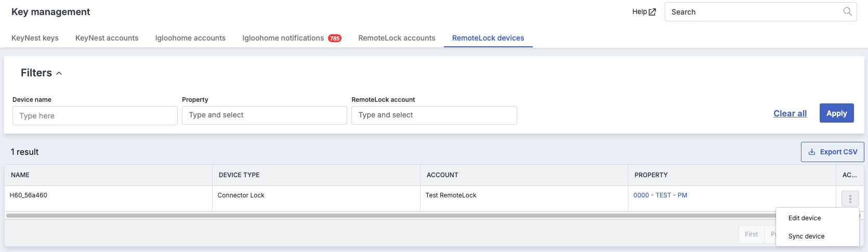
Task: Open the 0000 - TEST - PM property link
Action: point(660,195)
